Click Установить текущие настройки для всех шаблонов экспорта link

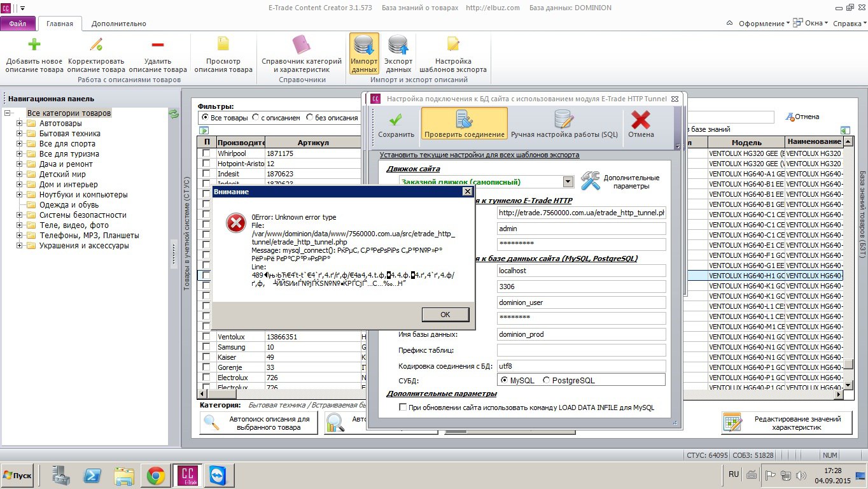480,155
